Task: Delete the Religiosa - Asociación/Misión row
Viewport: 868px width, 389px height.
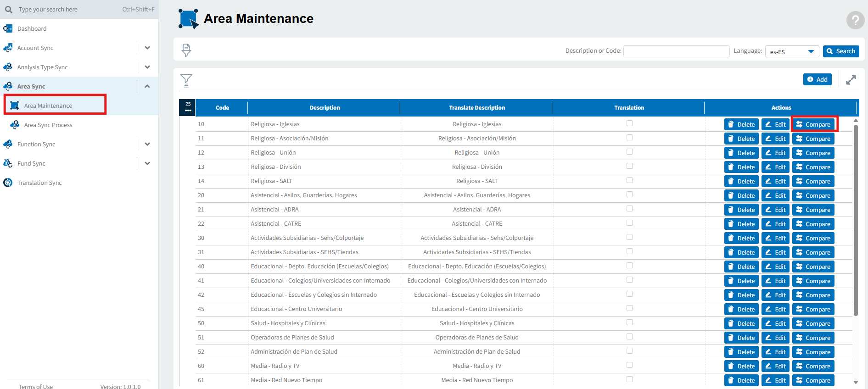Action: (x=741, y=139)
